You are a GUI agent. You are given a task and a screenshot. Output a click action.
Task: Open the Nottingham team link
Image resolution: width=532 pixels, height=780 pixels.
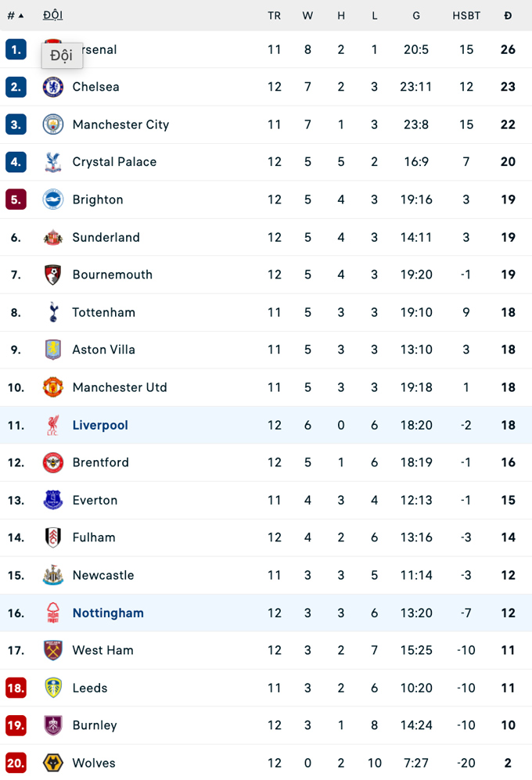108,613
